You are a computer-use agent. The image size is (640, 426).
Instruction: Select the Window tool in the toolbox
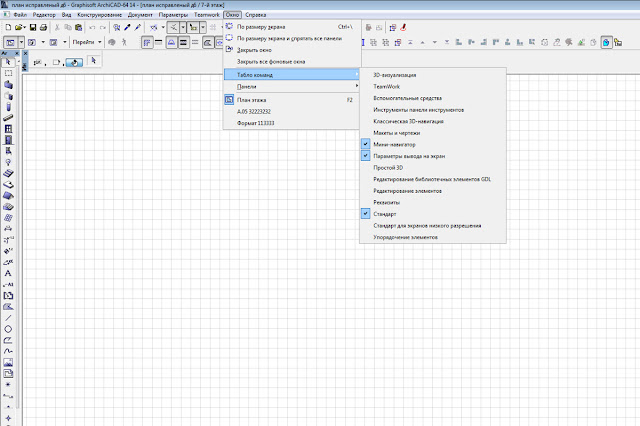tap(8, 129)
